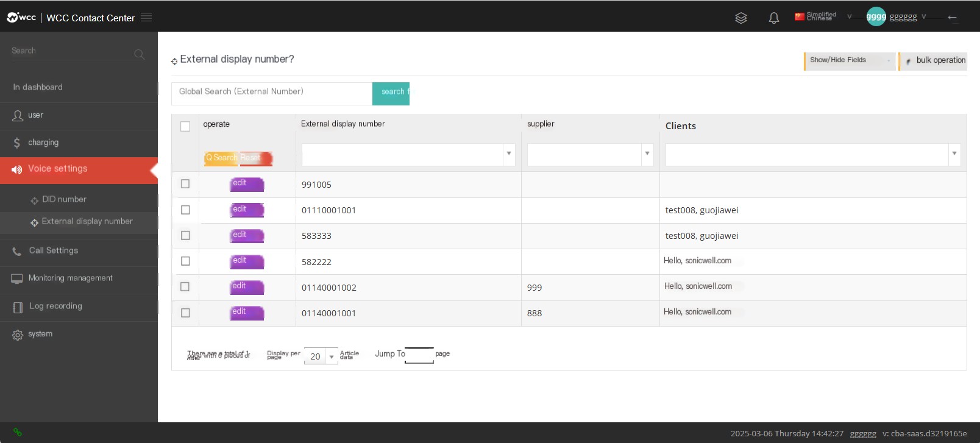Open the Show/Hide Fields dropdown
Screen dimensions: 980x443
[x=850, y=60]
